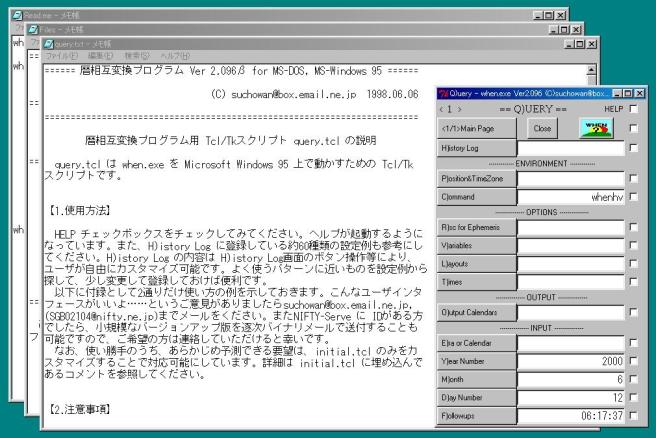Image resolution: width=656 pixels, height=438 pixels.
Task: Click the Rsc for Ephemeris input field
Action: tap(571, 228)
